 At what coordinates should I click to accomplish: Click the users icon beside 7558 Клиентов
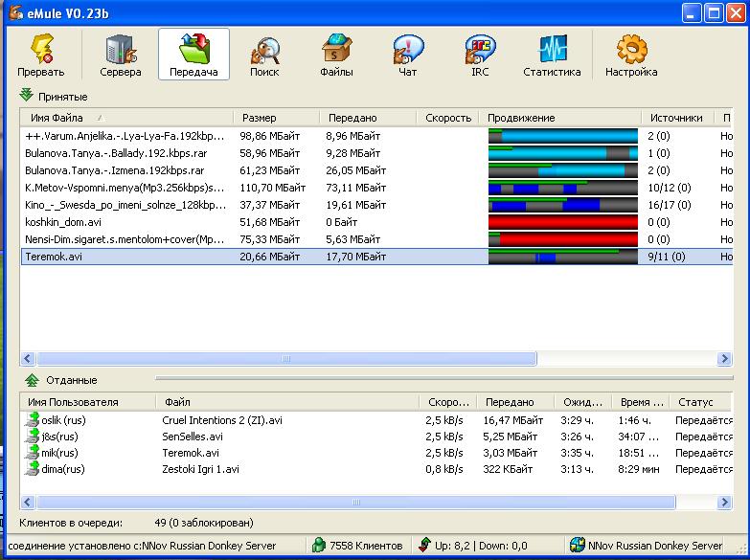pyautogui.click(x=319, y=545)
